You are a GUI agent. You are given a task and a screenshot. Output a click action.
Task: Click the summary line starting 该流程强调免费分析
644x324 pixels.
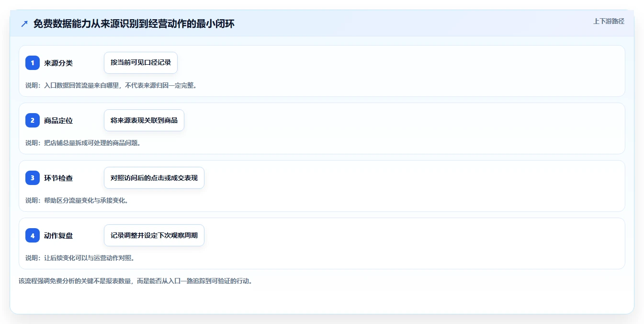pos(136,281)
